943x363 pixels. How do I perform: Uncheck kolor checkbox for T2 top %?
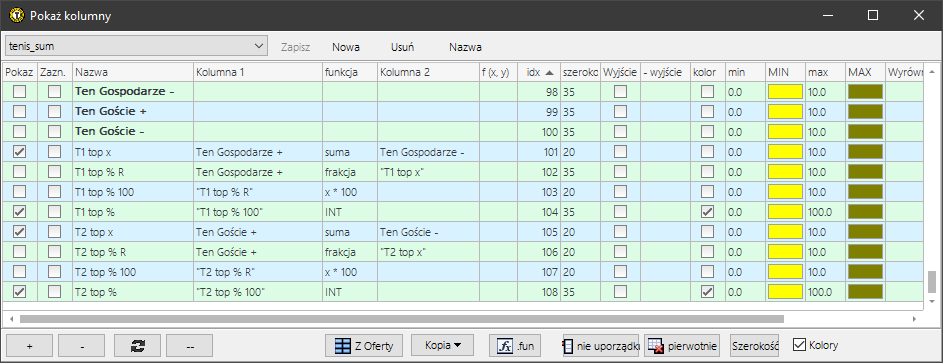[708, 292]
